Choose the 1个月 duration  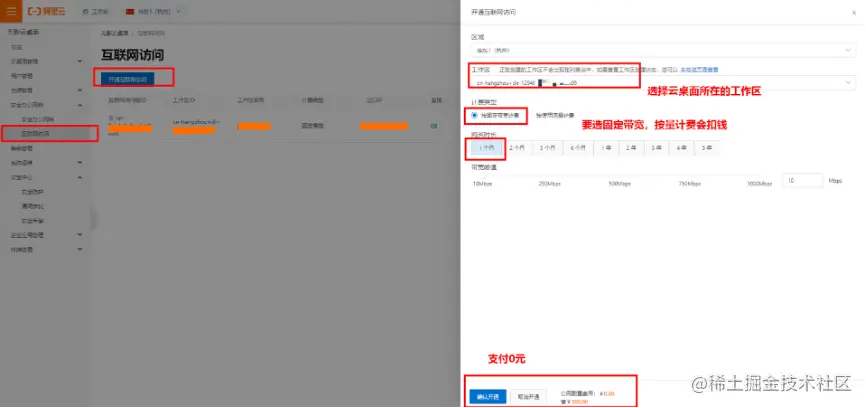pos(486,148)
